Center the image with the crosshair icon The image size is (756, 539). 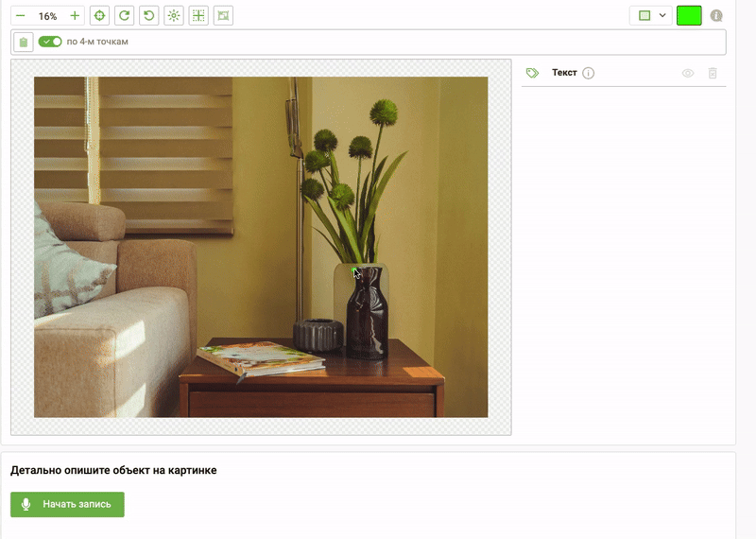tap(99, 15)
